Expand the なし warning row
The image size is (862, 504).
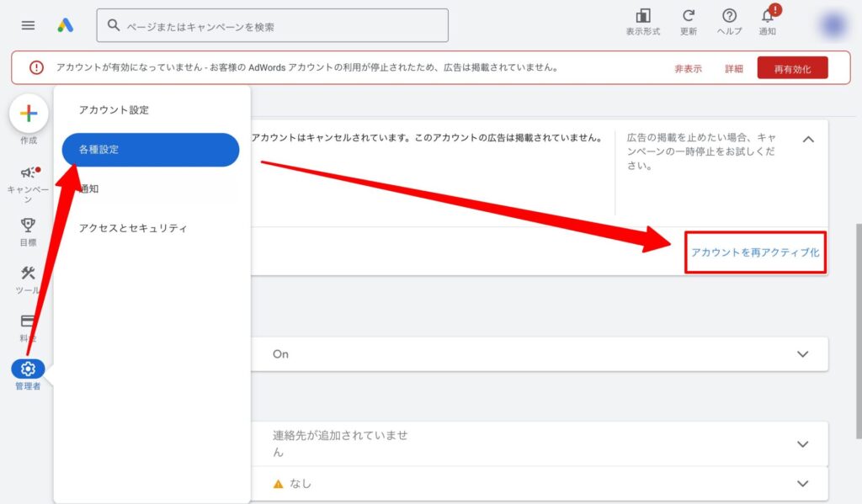click(802, 484)
